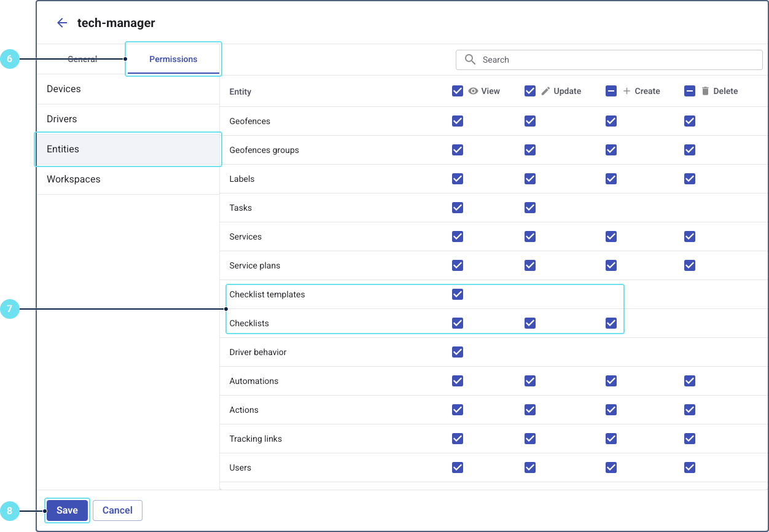Viewport: 769px width, 532px height.
Task: Click the Cancel button
Action: pyautogui.click(x=117, y=510)
